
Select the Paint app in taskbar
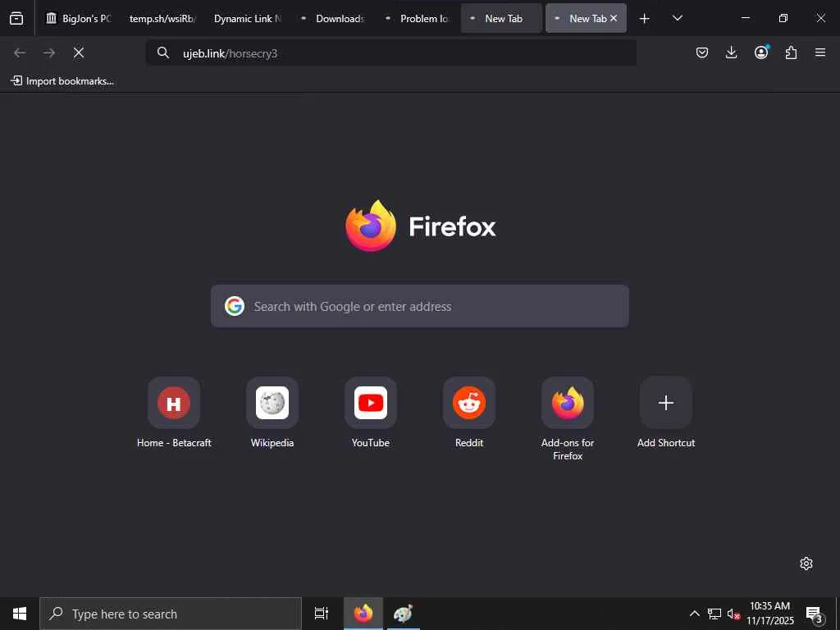point(403,614)
